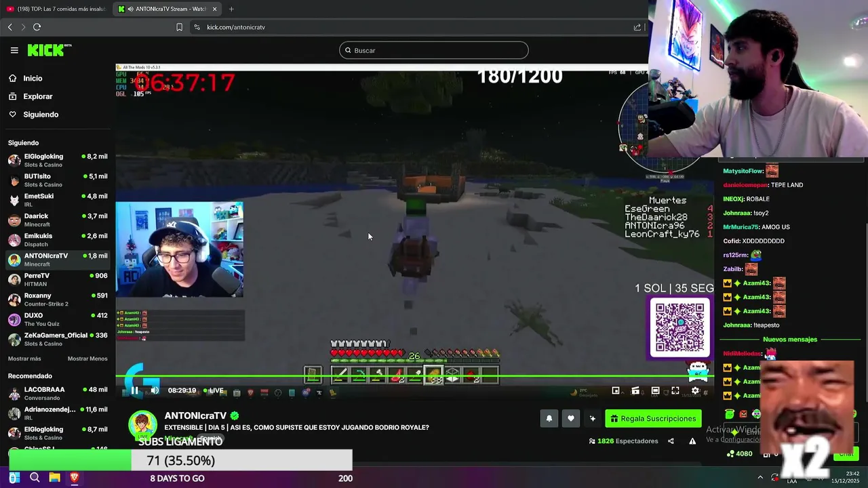This screenshot has height=488, width=868.
Task: Toggle follow heart button
Action: [x=571, y=419]
